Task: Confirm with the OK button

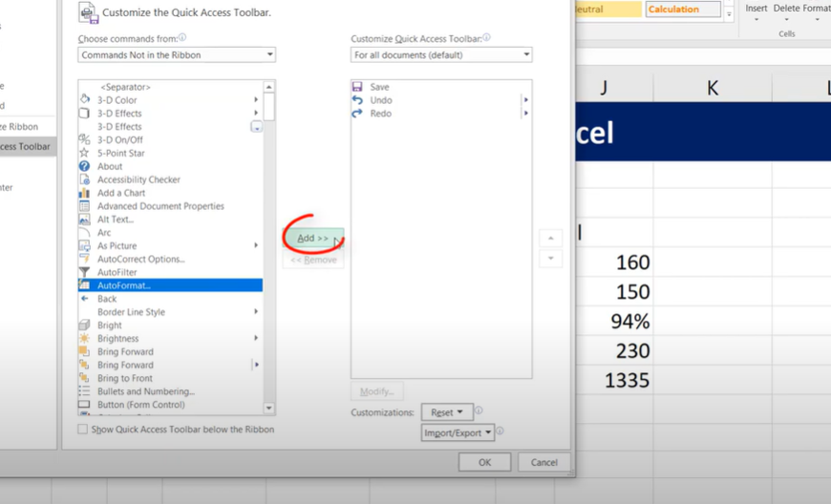Action: 484,462
